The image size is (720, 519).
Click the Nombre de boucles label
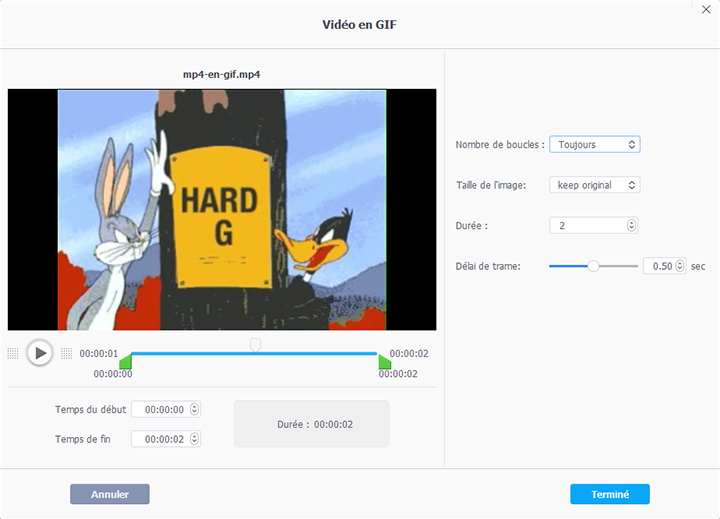point(500,145)
